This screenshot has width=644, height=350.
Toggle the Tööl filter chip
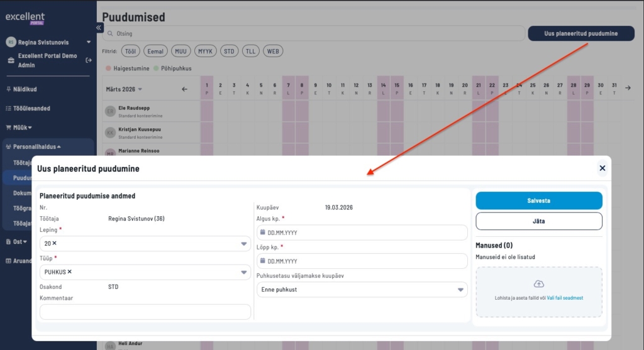(x=130, y=52)
